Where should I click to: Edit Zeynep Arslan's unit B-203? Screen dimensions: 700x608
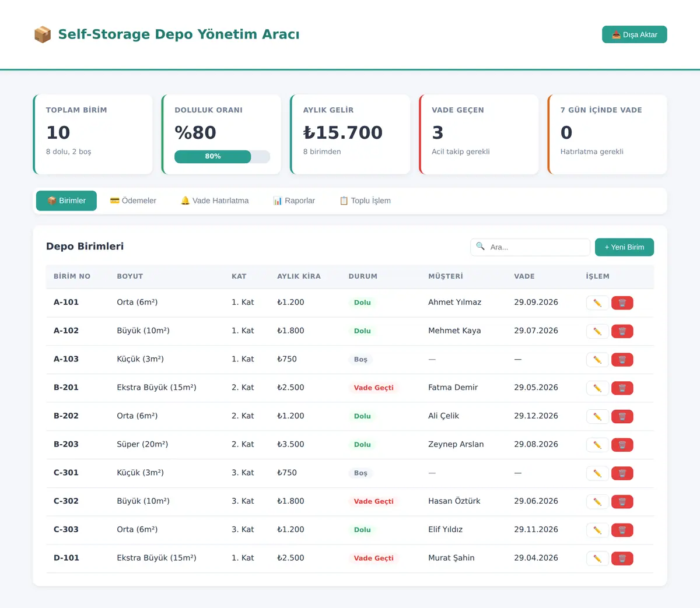tap(597, 445)
